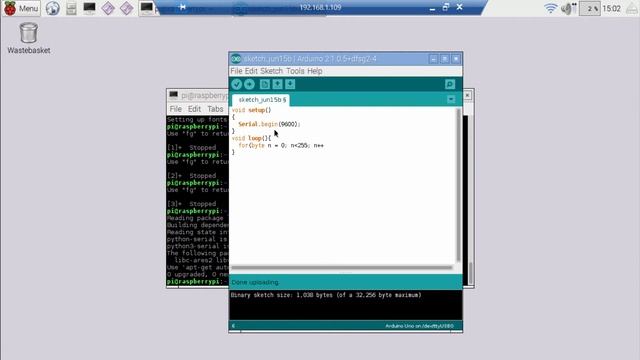Click the first purple diamond taskbar icon

[108, 8]
